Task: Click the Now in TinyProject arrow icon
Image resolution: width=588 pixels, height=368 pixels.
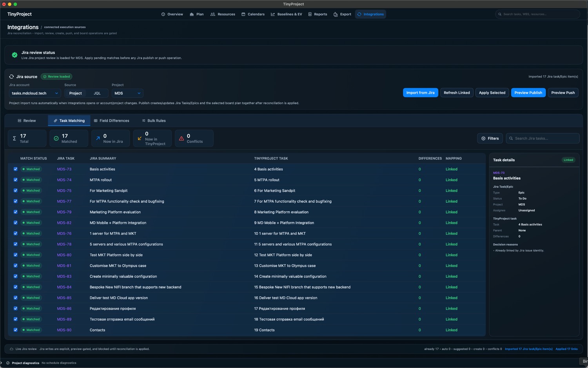Action: (140, 138)
